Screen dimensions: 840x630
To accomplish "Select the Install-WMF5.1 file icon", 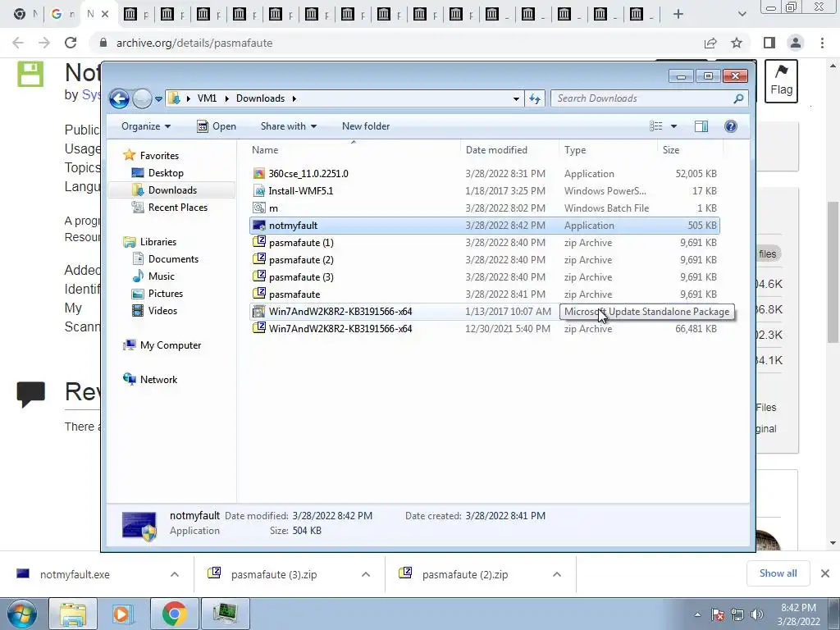I will click(259, 190).
